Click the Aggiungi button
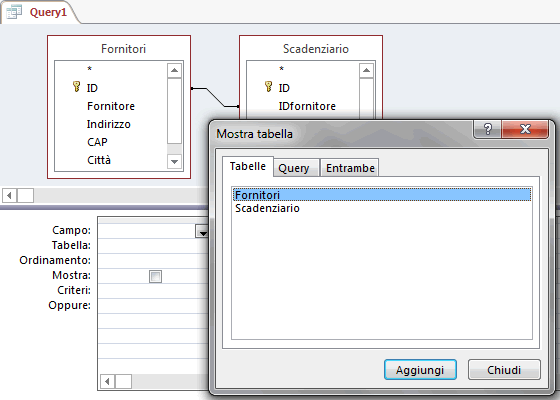560x400 pixels. click(420, 370)
